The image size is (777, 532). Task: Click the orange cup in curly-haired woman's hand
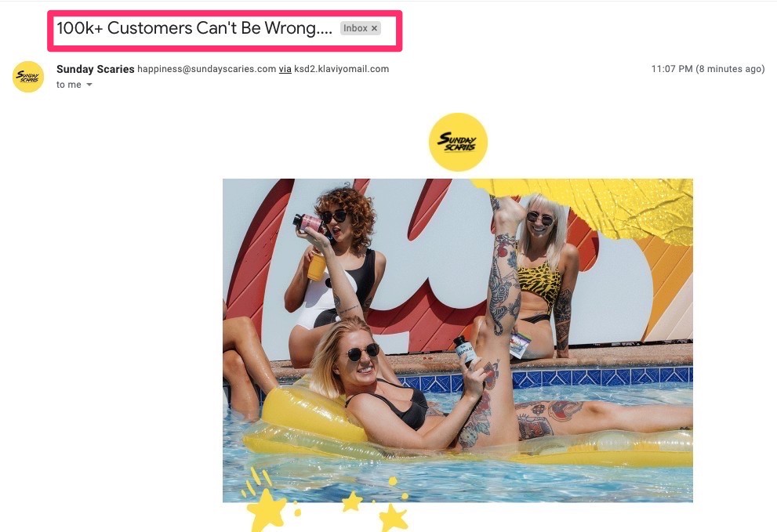[x=316, y=266]
